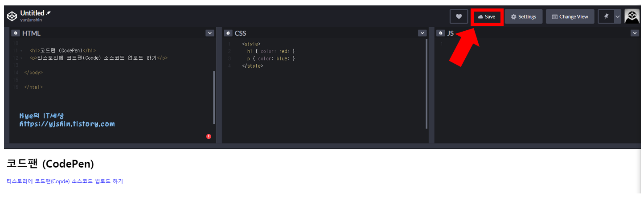Click the red error icon in HTML editor

tap(209, 136)
